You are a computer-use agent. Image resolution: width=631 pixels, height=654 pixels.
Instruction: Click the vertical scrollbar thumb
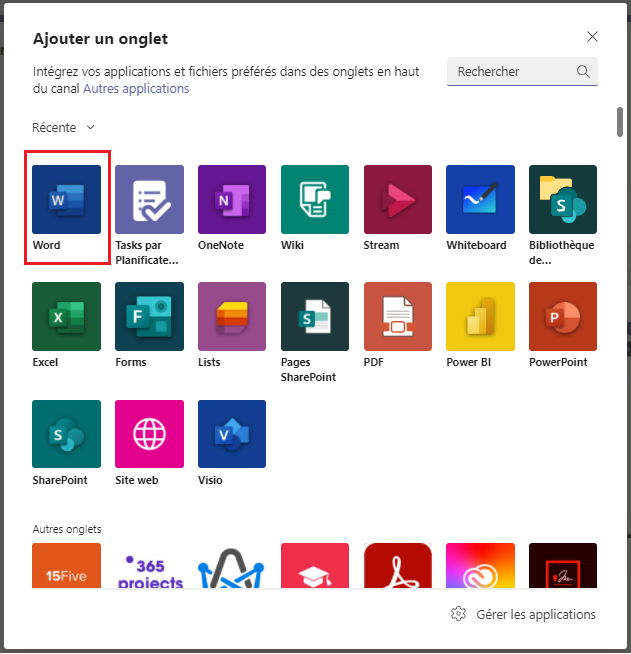tap(620, 122)
